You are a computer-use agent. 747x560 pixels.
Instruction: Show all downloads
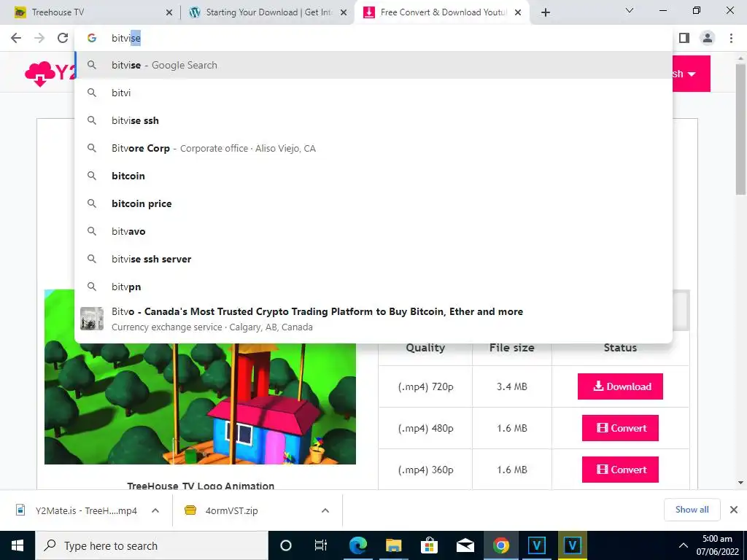point(692,510)
